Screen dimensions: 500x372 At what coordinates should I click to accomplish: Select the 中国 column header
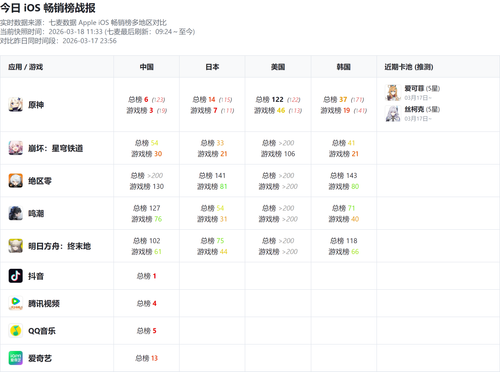(x=146, y=67)
